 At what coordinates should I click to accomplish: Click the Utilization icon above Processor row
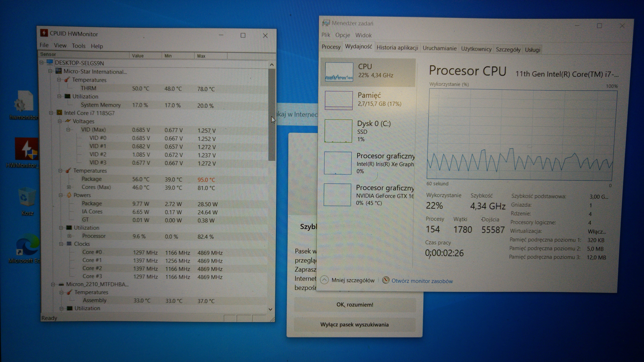tap(69, 227)
